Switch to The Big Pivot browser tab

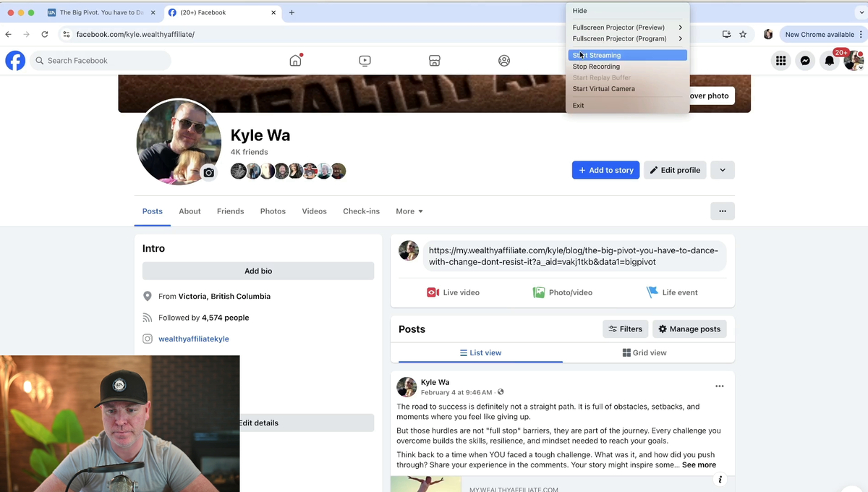101,12
